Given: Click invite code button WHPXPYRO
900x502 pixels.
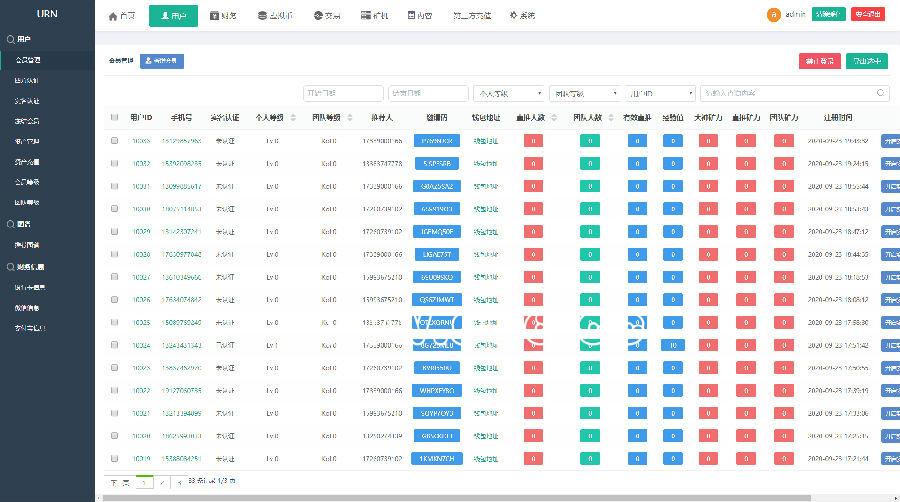Looking at the screenshot, I should click(437, 391).
